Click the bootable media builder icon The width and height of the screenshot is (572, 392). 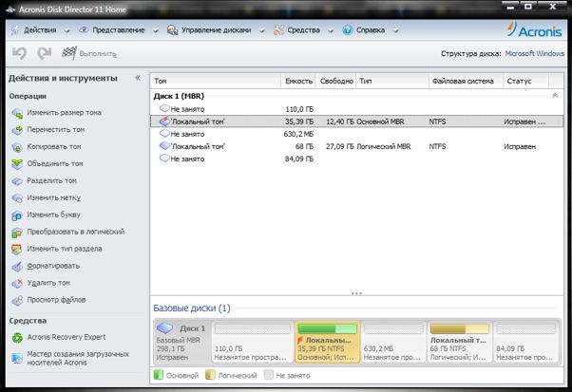pyautogui.click(x=17, y=358)
